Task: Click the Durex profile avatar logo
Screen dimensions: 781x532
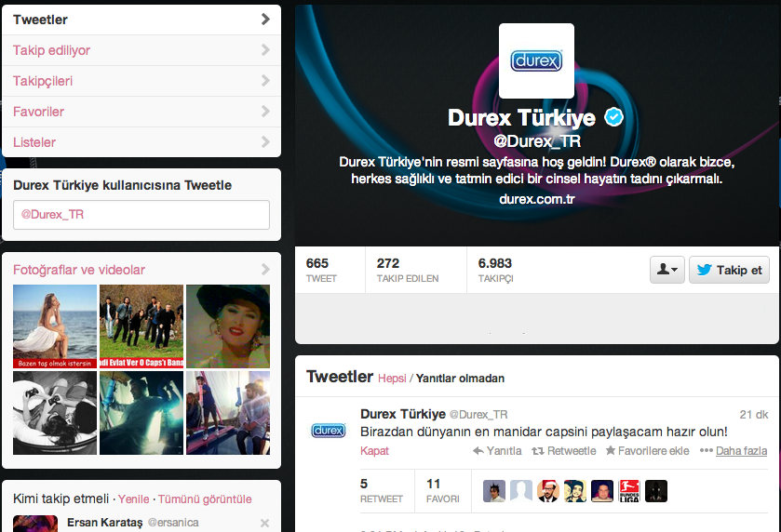Action: click(536, 60)
